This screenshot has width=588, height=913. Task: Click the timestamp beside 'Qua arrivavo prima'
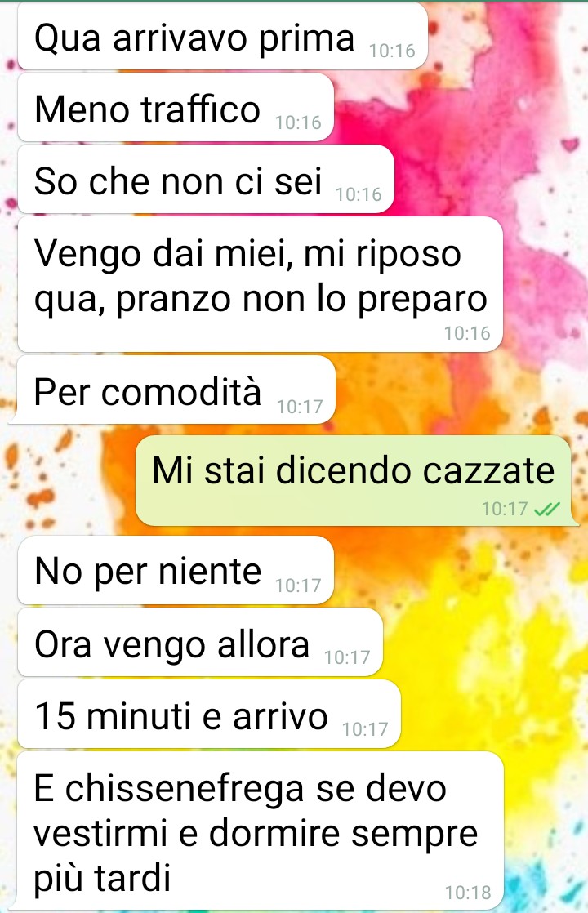392,51
